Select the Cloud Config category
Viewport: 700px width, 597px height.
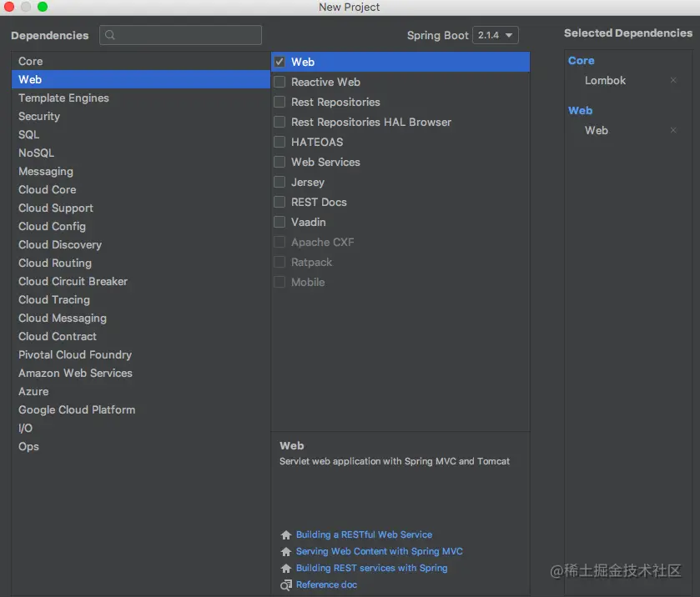(x=141, y=226)
